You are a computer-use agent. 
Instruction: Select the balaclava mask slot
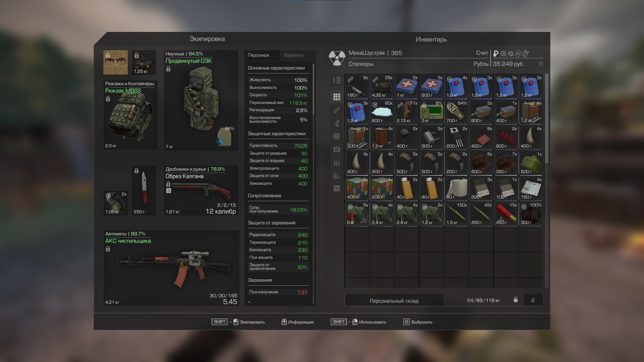pyautogui.click(x=115, y=62)
